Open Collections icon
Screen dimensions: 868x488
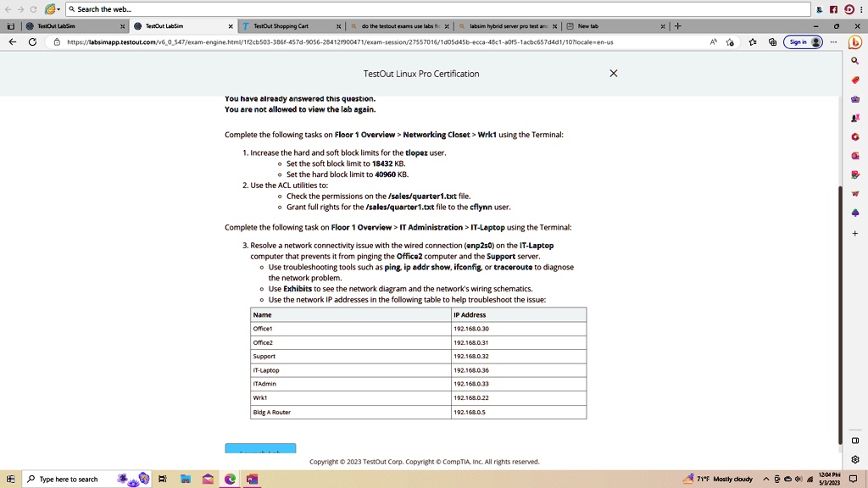click(x=772, y=42)
